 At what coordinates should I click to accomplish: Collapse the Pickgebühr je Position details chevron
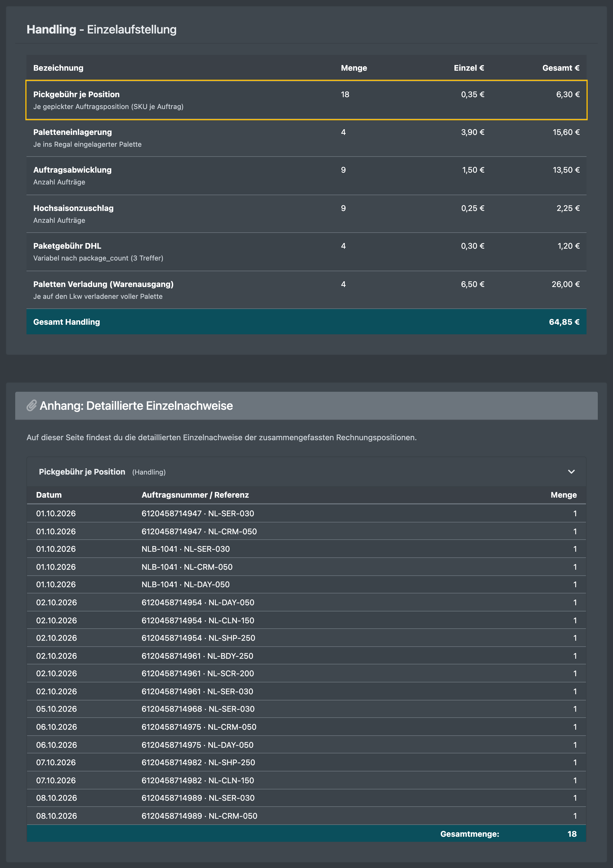[x=571, y=472]
